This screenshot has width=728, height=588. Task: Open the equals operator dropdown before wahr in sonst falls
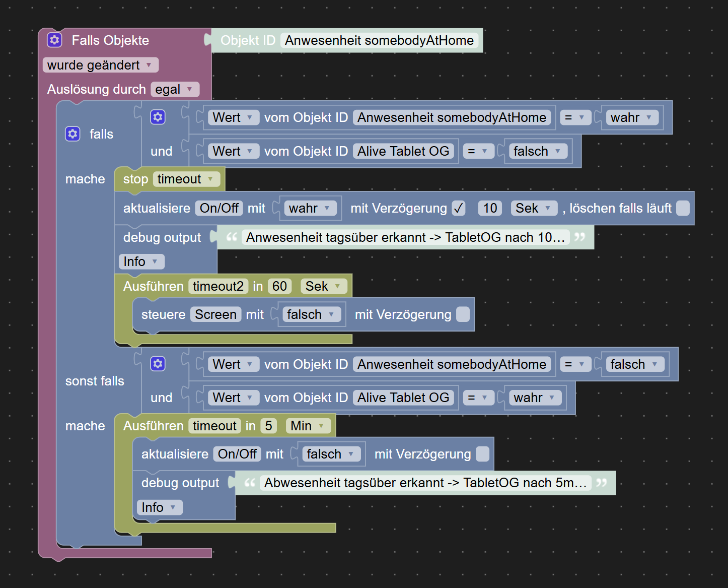coord(478,398)
